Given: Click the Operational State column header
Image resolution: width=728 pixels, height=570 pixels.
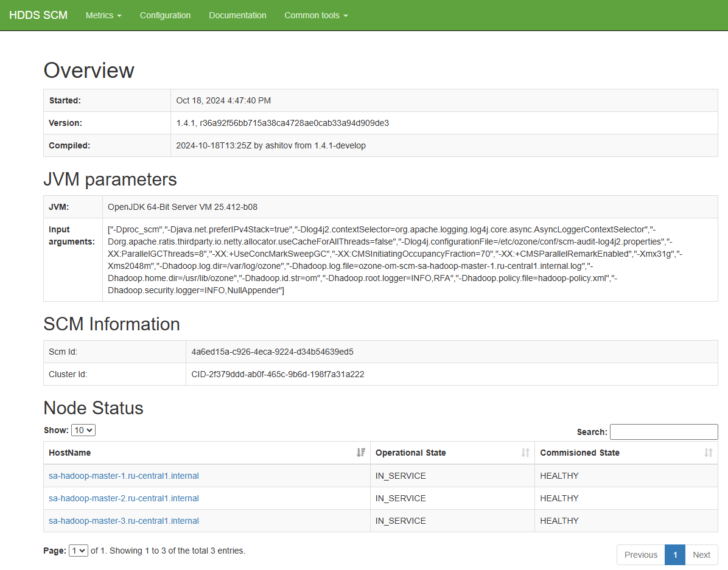Looking at the screenshot, I should pos(452,453).
